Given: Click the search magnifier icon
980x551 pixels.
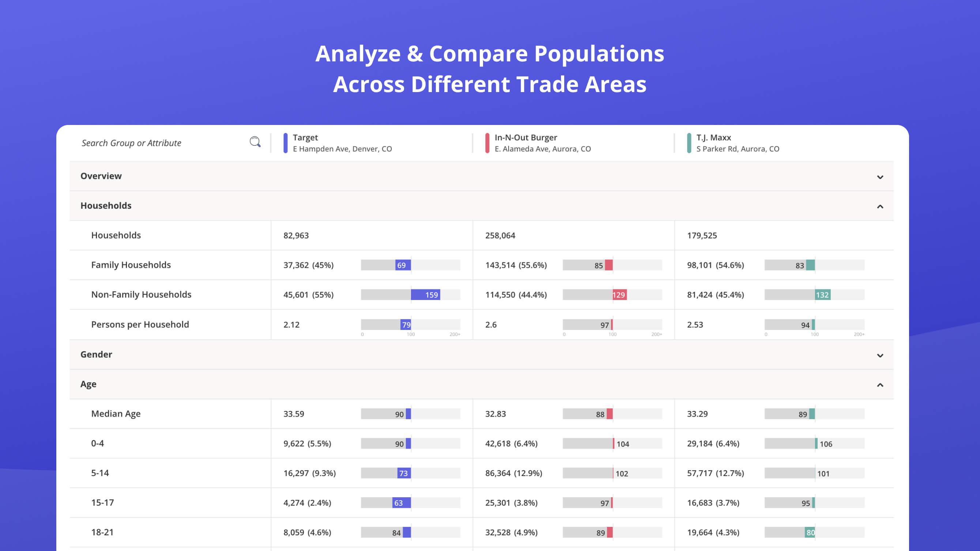Looking at the screenshot, I should pos(255,142).
